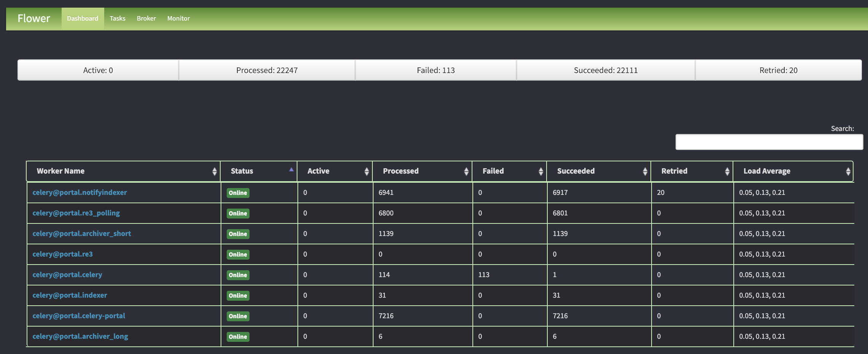Open the Flower brand home link

tap(33, 18)
